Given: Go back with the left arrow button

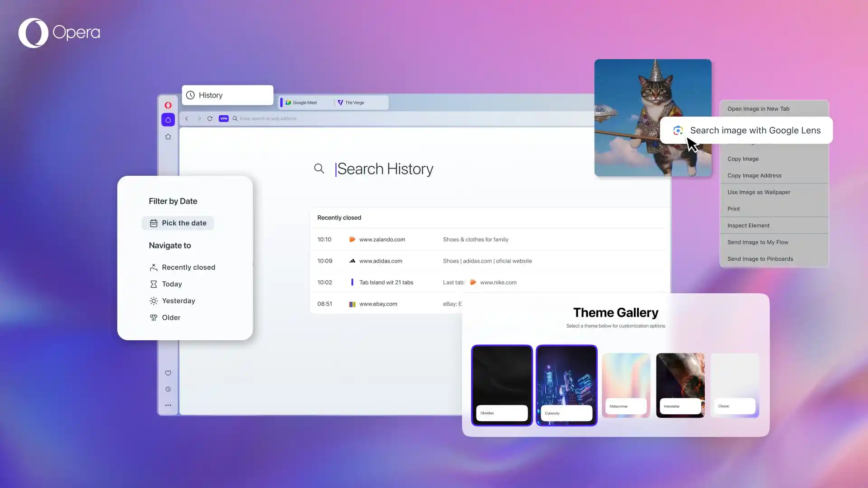Looking at the screenshot, I should point(186,118).
